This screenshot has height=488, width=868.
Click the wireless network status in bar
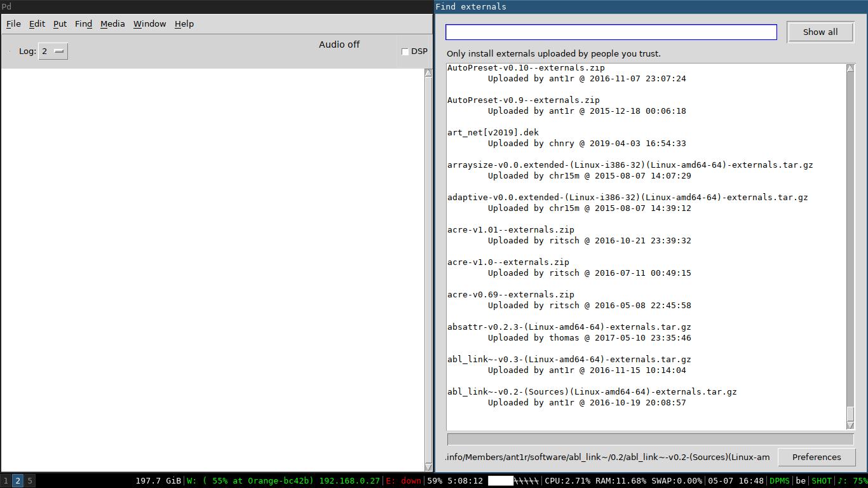283,481
